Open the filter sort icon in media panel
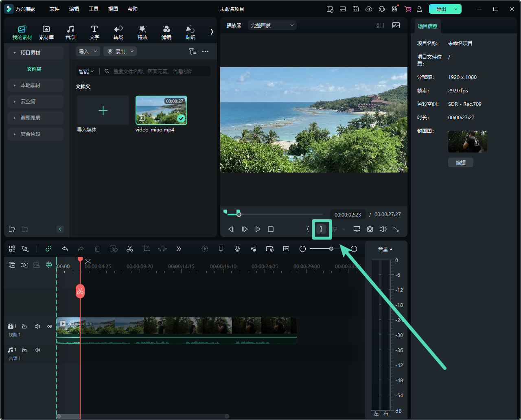Screen dimensions: 521x420 click(193, 51)
